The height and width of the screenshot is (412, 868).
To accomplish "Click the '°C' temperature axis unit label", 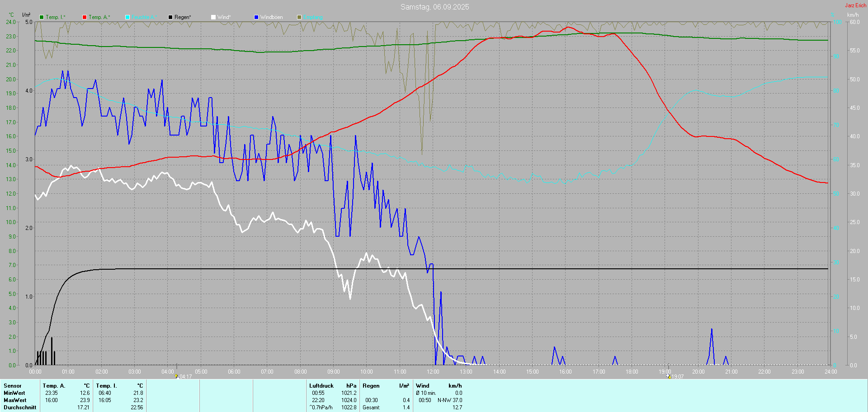I will [11, 15].
